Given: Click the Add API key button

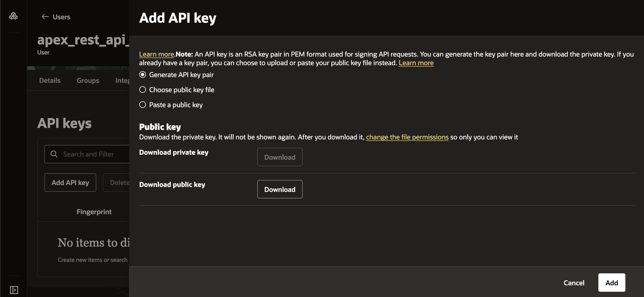Looking at the screenshot, I should click(70, 182).
